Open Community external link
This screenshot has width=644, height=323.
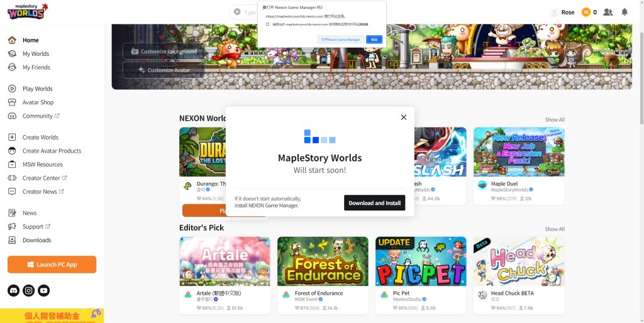(x=41, y=116)
